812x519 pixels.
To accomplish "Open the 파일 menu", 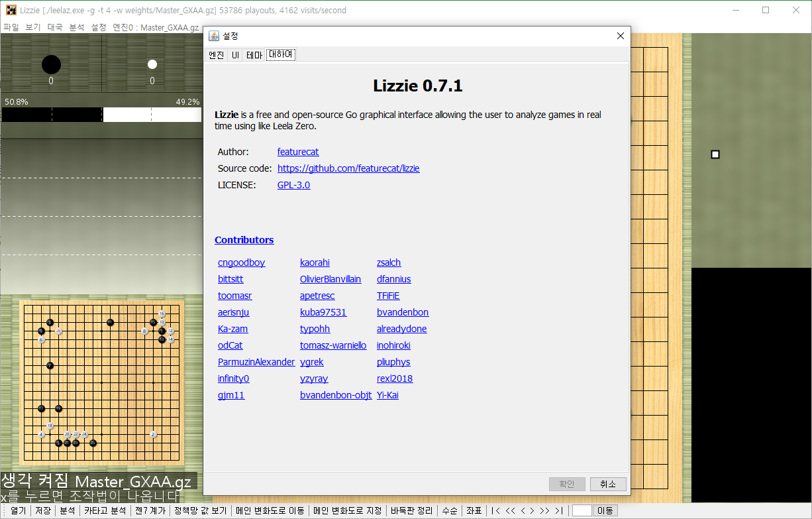I will pos(11,27).
